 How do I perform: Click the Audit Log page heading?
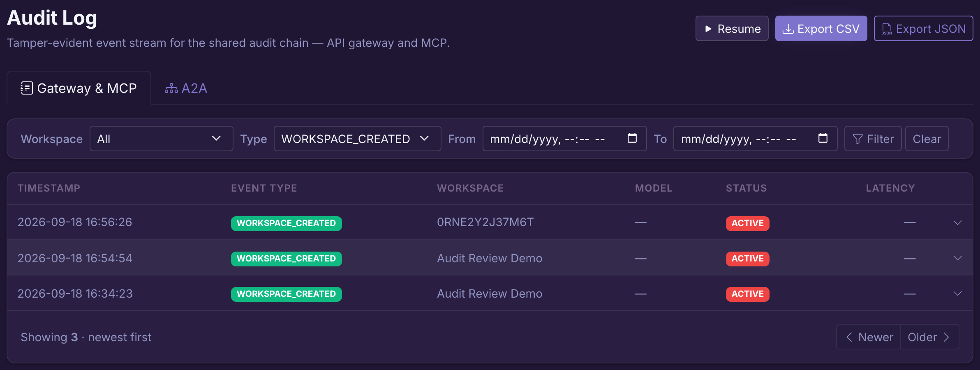(x=52, y=18)
